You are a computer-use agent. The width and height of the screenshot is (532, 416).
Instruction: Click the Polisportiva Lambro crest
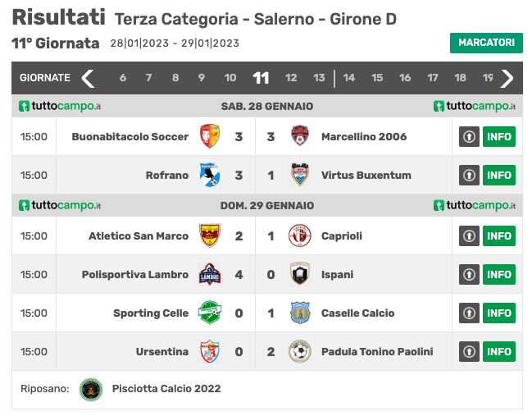click(x=210, y=274)
